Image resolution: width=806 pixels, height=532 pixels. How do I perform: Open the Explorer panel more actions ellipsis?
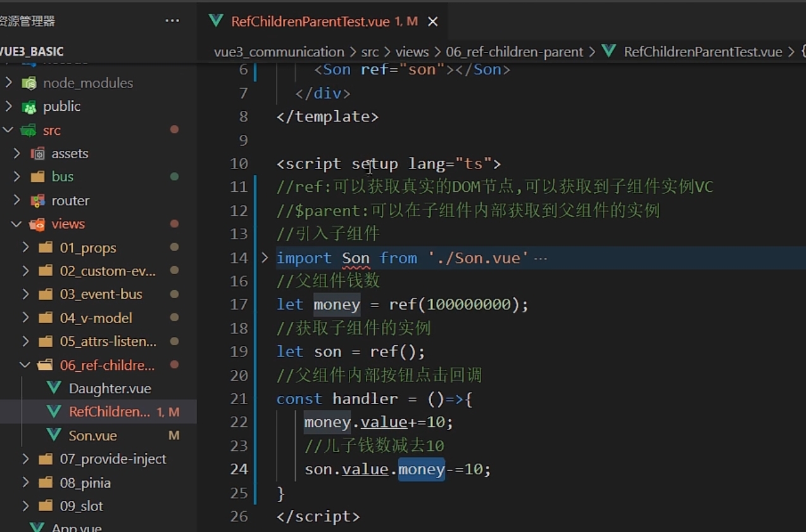pyautogui.click(x=172, y=21)
